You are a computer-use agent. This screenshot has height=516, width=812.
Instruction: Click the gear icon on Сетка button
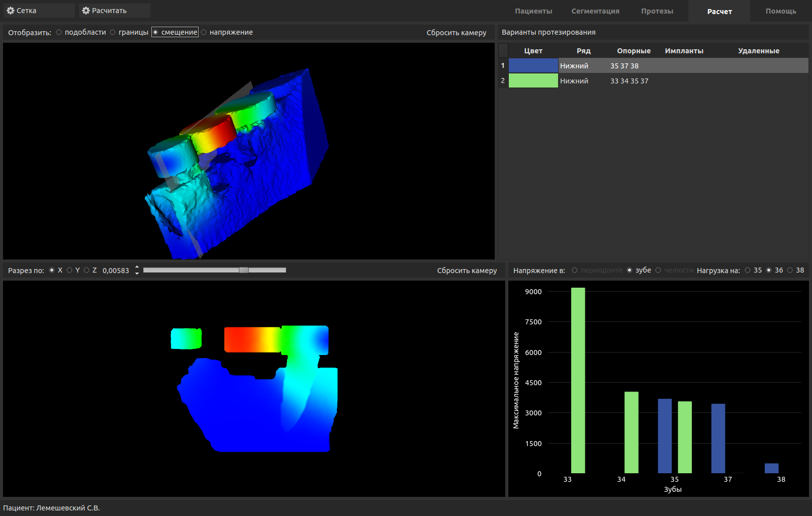click(x=11, y=11)
